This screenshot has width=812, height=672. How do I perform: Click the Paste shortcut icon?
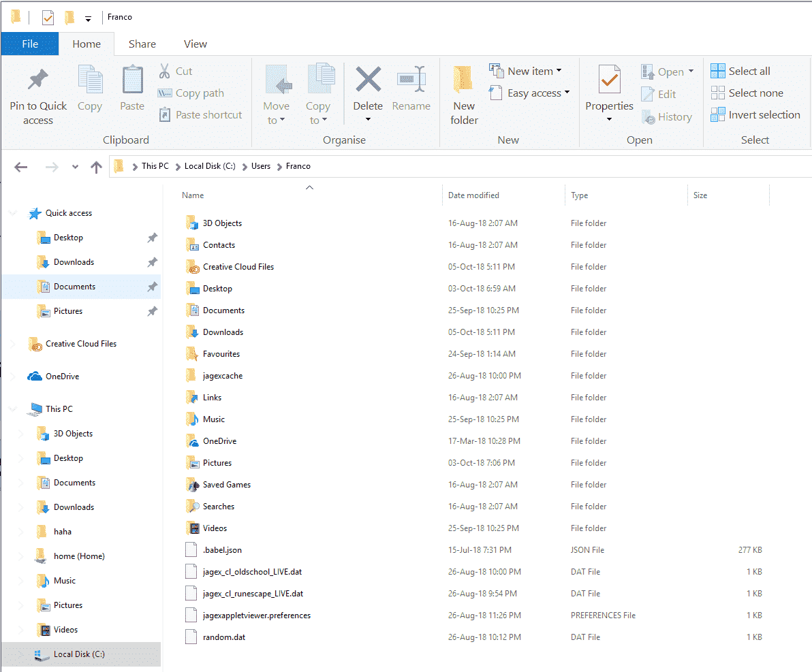pos(166,114)
